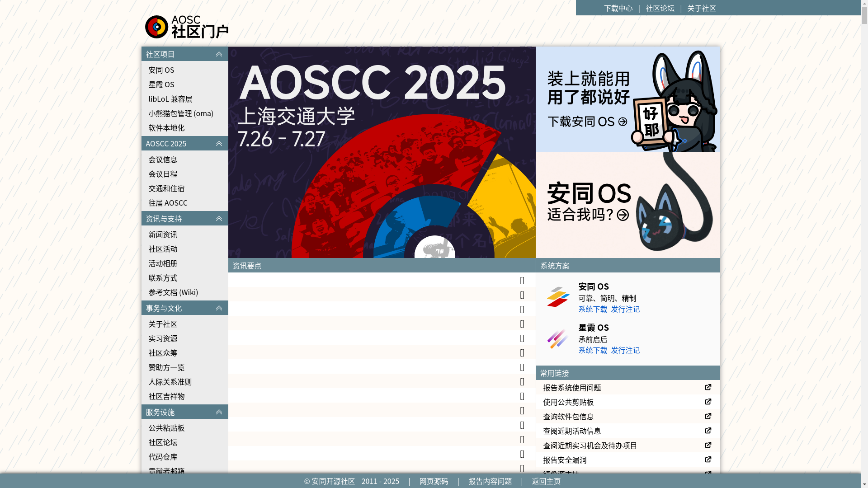Open the 报告系统使用问题 link text
This screenshot has height=488, width=868.
572,388
